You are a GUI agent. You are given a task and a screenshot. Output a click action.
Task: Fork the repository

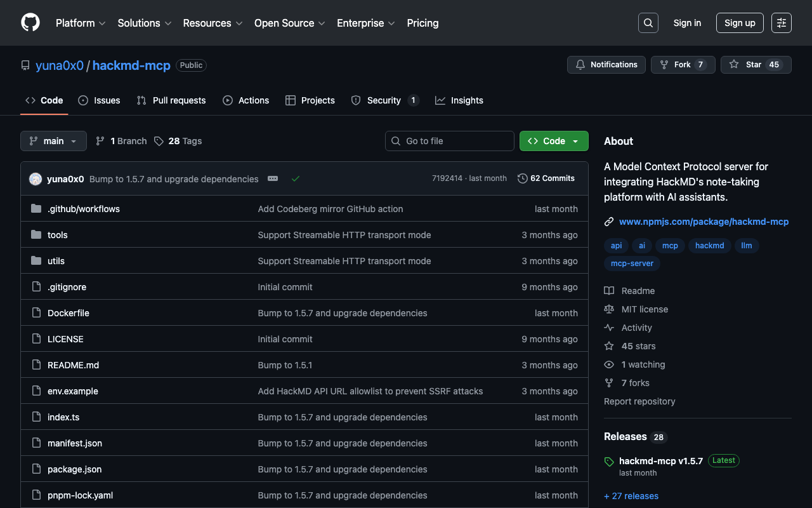[x=683, y=65]
